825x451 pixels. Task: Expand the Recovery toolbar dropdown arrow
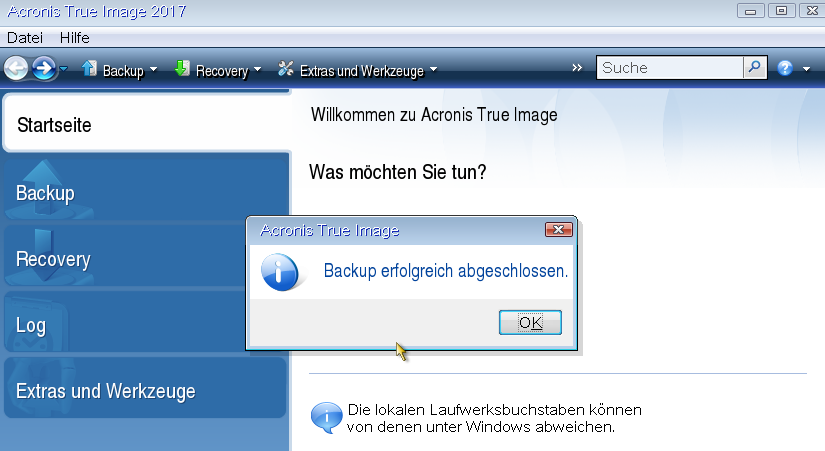click(x=257, y=71)
